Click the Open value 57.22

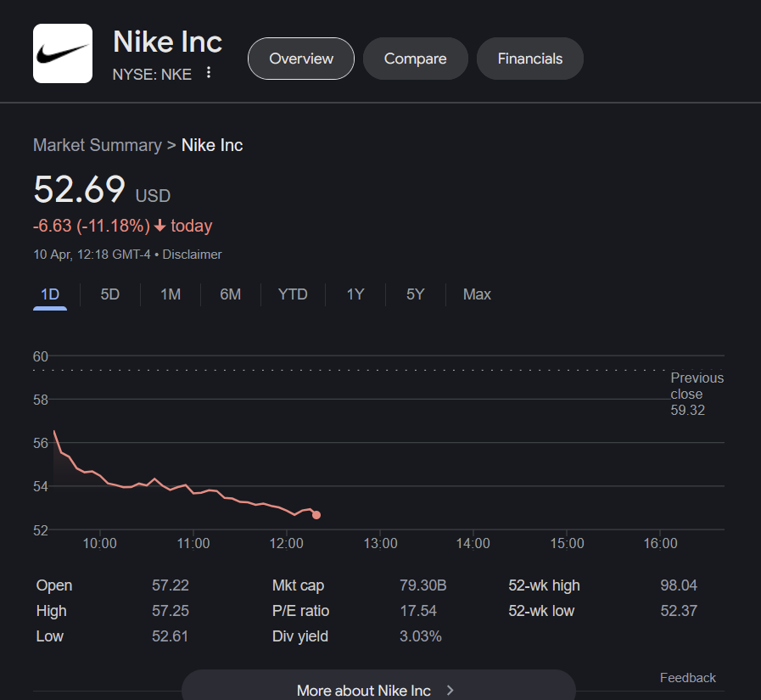tap(171, 585)
